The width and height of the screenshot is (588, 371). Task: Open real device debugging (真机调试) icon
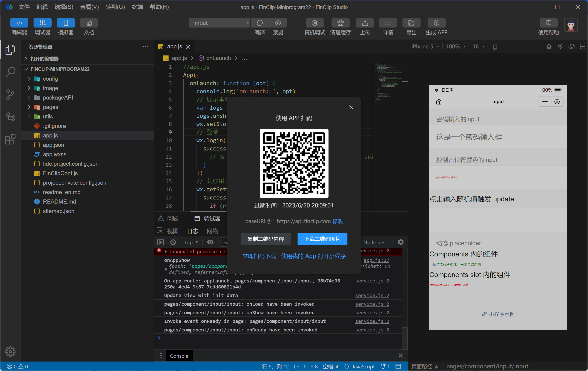point(314,23)
